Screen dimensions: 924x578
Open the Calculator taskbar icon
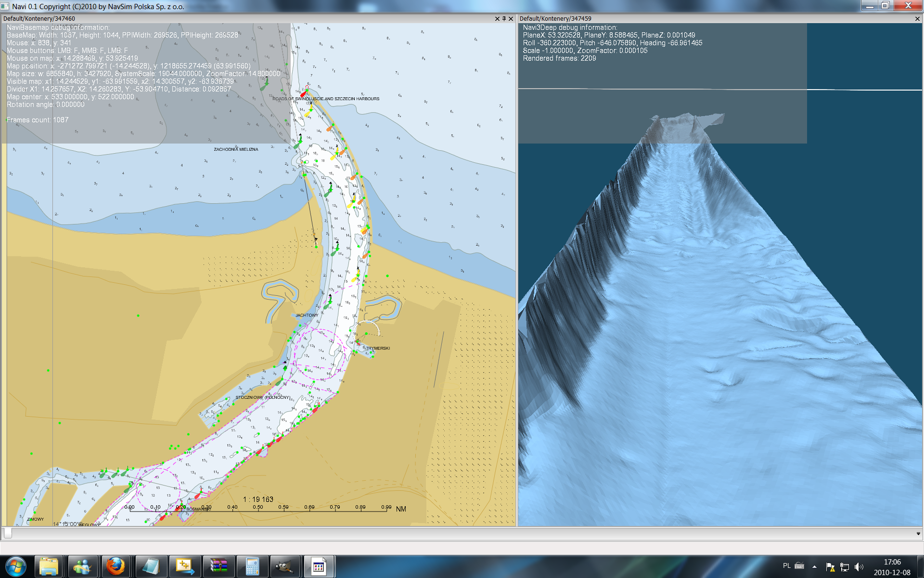pos(252,566)
